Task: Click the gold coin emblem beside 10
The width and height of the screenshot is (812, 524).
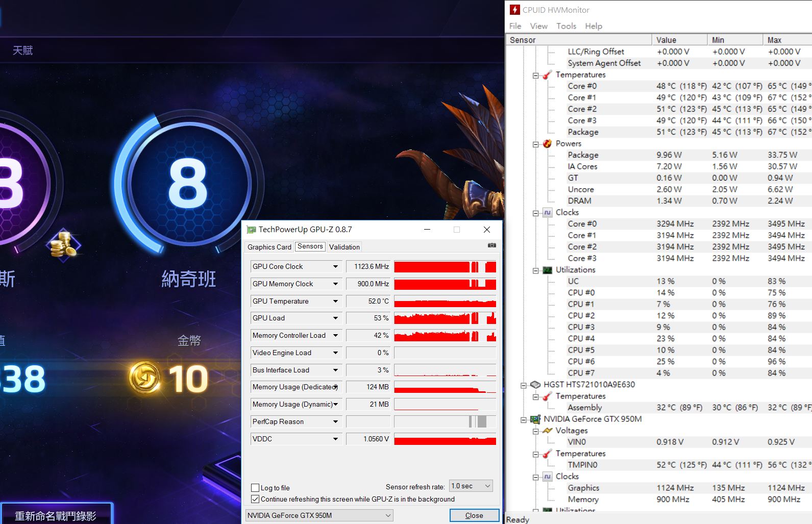Action: coord(145,378)
